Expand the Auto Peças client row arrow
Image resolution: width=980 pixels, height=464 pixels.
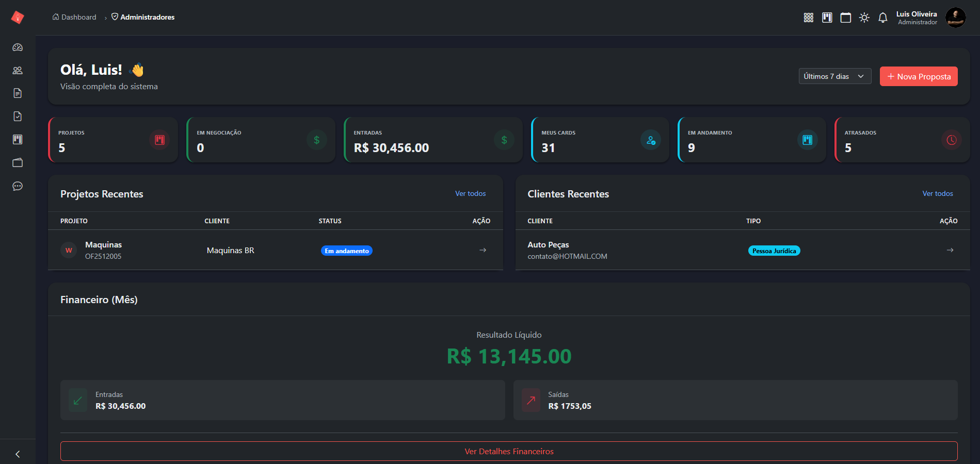click(x=950, y=250)
